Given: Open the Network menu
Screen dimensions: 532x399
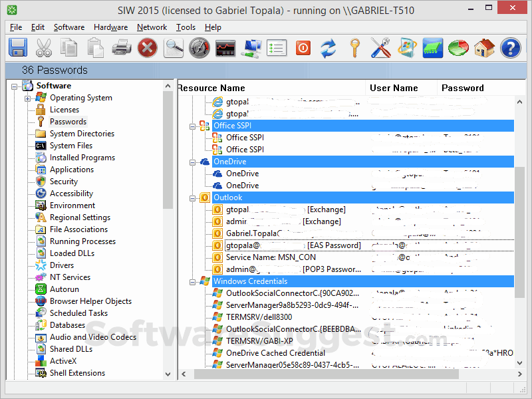Looking at the screenshot, I should (x=152, y=27).
